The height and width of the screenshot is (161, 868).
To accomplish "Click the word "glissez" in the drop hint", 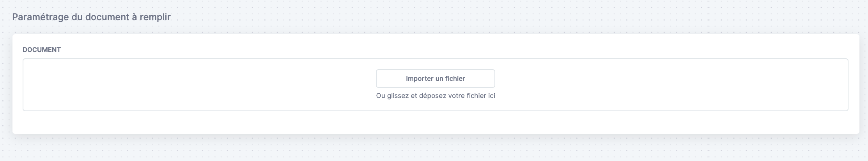I will click(398, 96).
